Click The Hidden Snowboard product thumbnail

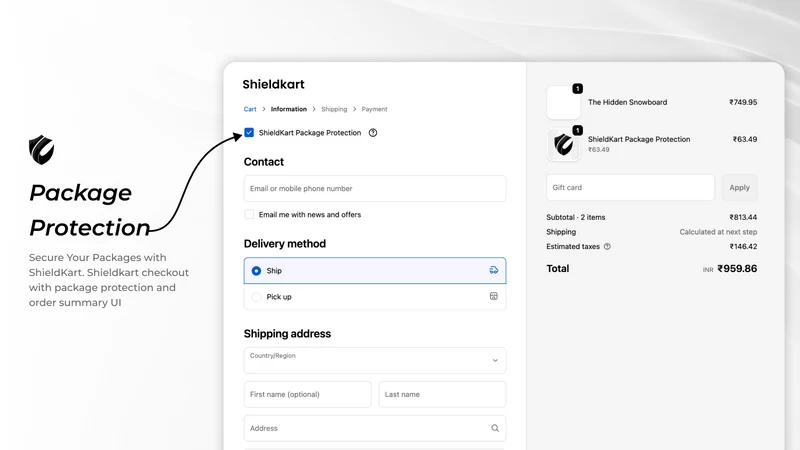pos(563,103)
